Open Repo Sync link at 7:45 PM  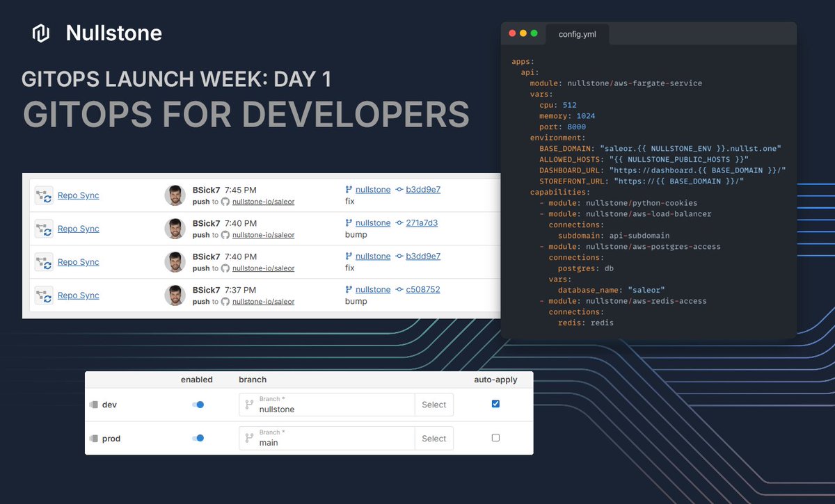tap(78, 195)
